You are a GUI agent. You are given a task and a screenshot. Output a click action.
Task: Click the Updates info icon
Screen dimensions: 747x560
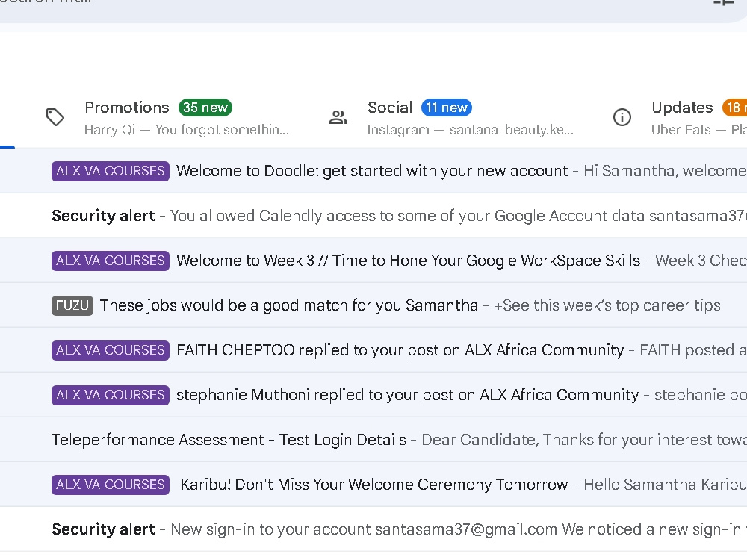pyautogui.click(x=622, y=117)
